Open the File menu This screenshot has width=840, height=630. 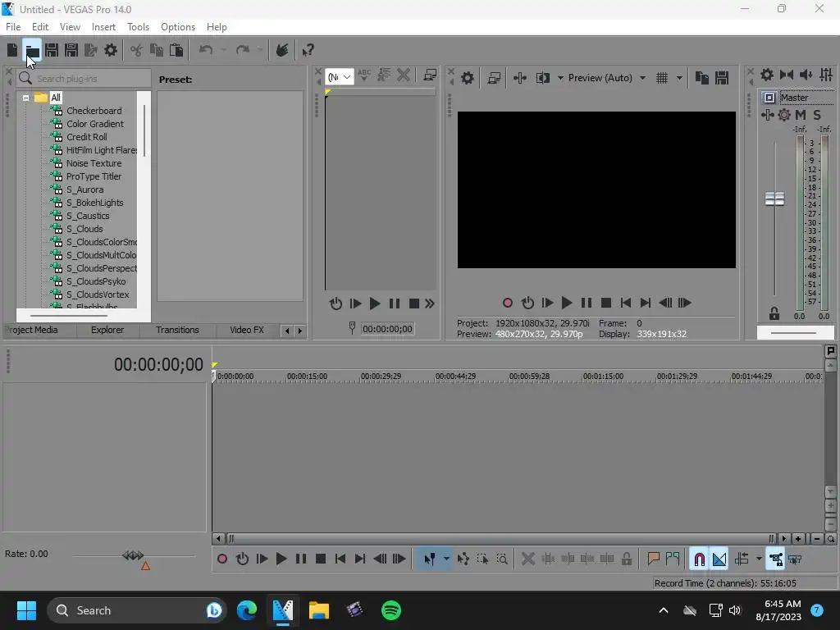(x=13, y=27)
